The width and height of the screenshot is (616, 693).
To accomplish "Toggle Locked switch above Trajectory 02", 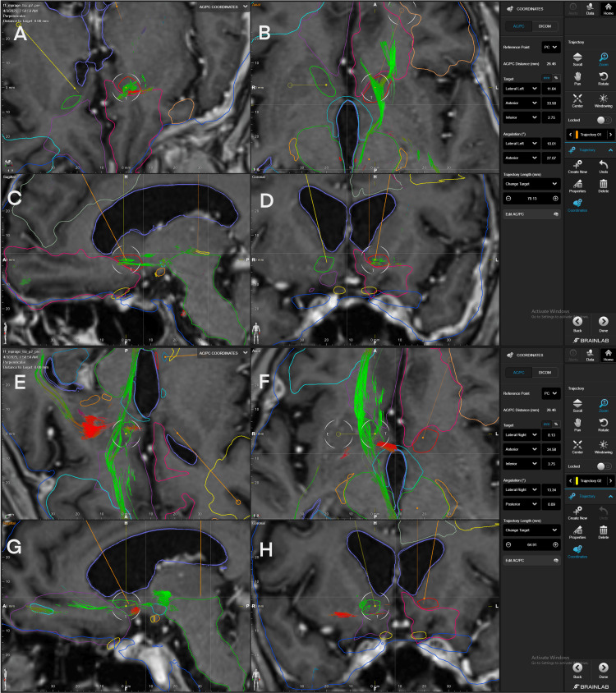I will coord(604,466).
